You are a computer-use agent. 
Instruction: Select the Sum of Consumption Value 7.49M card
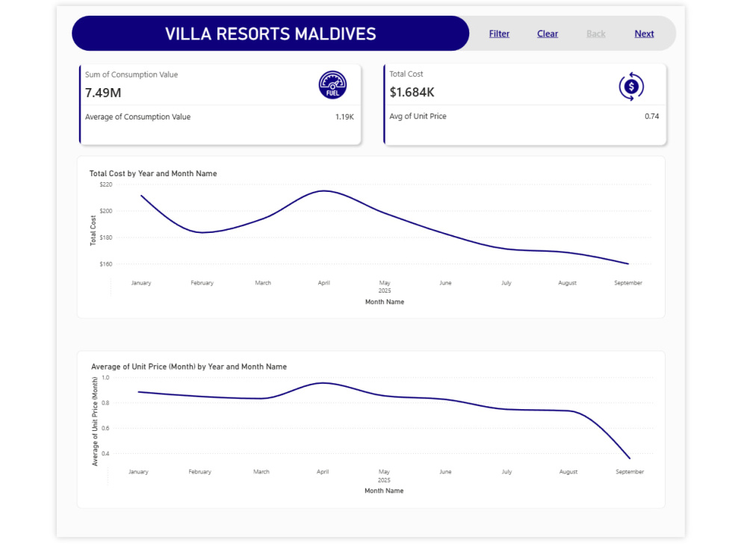220,85
